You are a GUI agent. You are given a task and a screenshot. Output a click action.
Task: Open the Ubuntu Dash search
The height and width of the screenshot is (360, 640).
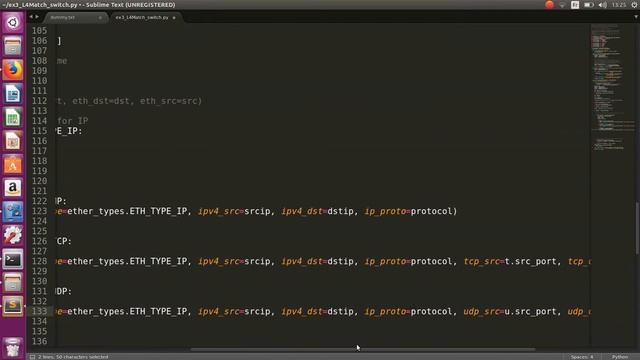pos(13,22)
